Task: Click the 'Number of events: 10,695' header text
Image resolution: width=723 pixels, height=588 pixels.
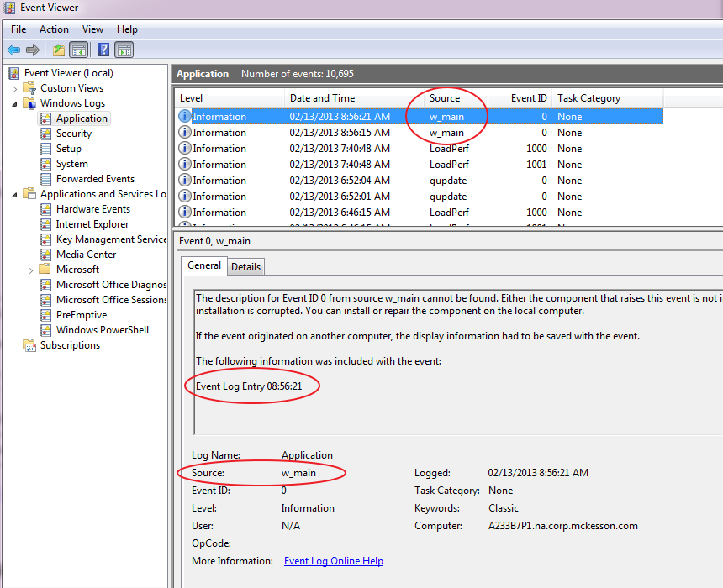Action: tap(298, 74)
